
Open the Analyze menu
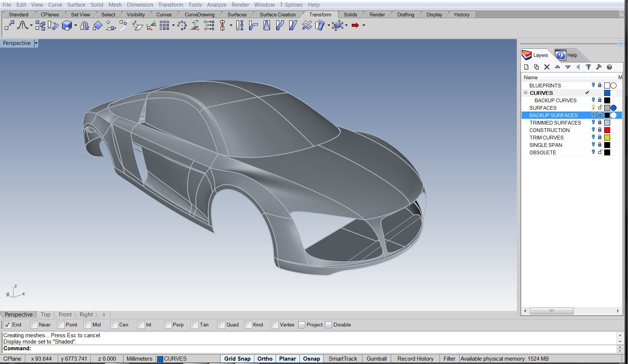(216, 5)
